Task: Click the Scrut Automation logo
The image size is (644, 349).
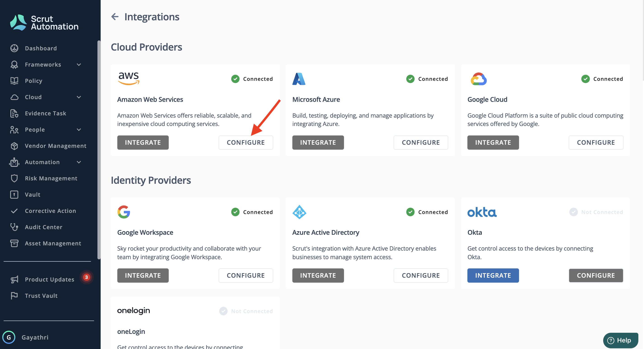Action: click(44, 23)
